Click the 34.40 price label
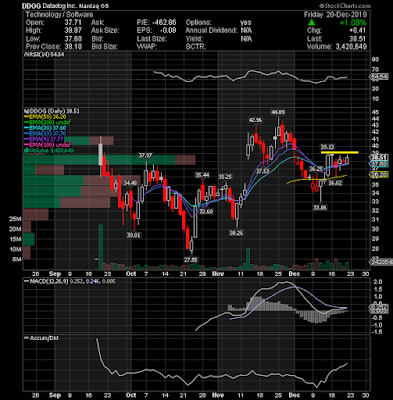This screenshot has width=393, height=400. (x=130, y=183)
